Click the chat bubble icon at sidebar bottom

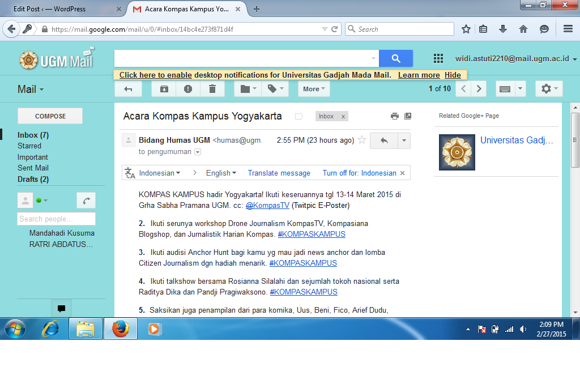pyautogui.click(x=61, y=308)
